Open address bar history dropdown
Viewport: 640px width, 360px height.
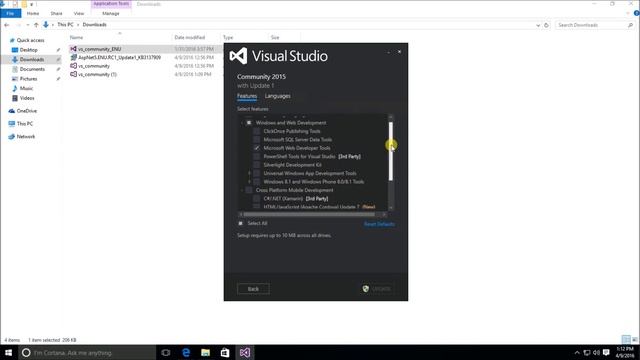pyautogui.click(x=538, y=25)
